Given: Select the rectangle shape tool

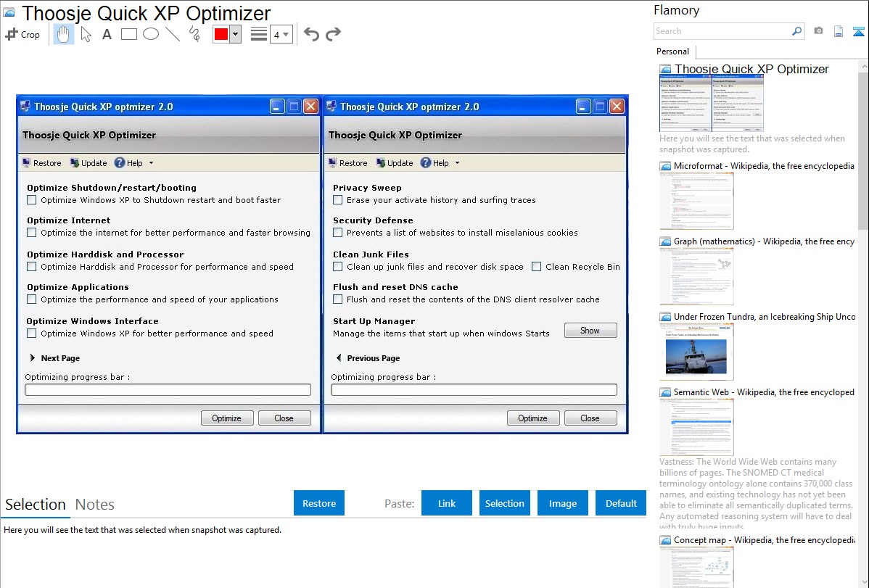Looking at the screenshot, I should click(x=129, y=34).
